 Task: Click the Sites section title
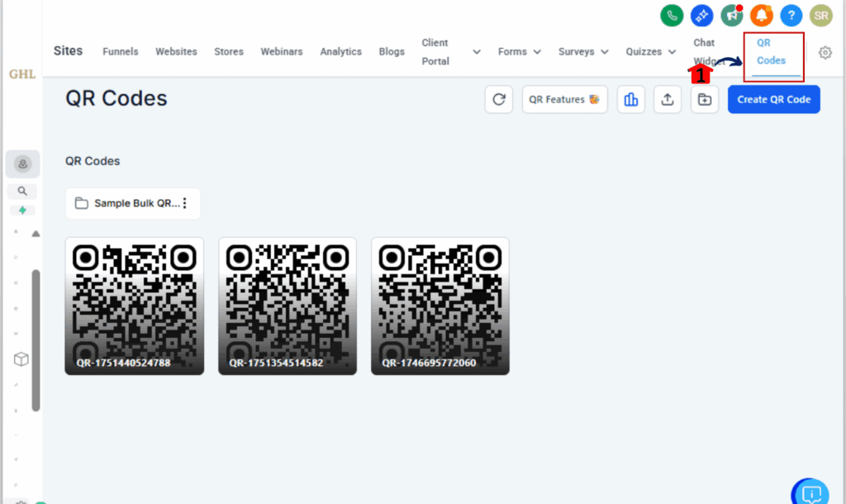point(68,50)
